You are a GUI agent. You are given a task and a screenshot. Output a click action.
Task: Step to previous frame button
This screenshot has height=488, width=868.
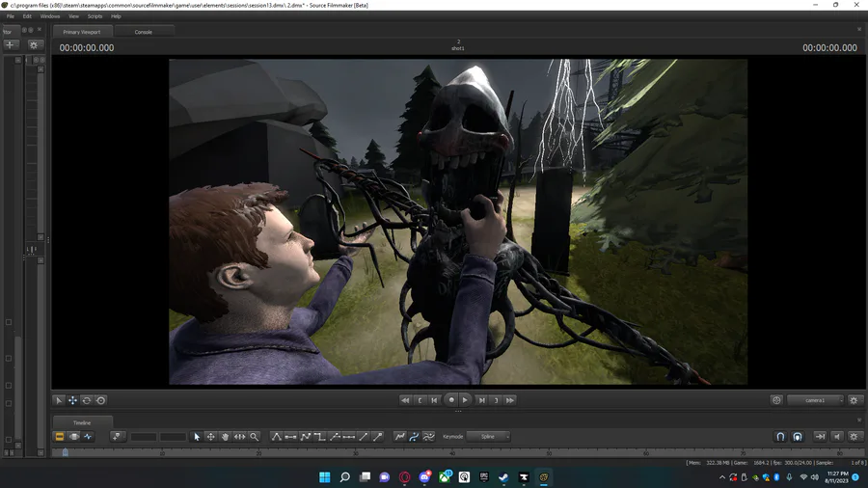click(435, 400)
